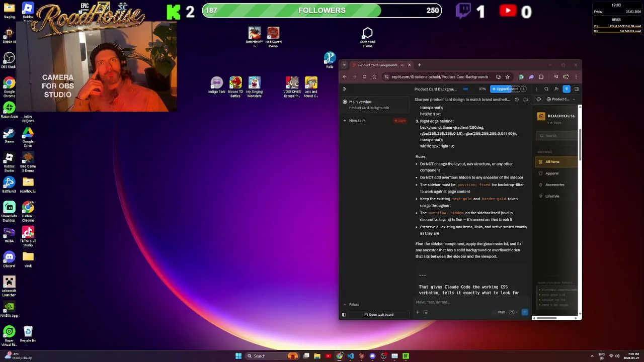Open a new browser tab
Image resolution: width=644 pixels, height=362 pixels.
419,65
